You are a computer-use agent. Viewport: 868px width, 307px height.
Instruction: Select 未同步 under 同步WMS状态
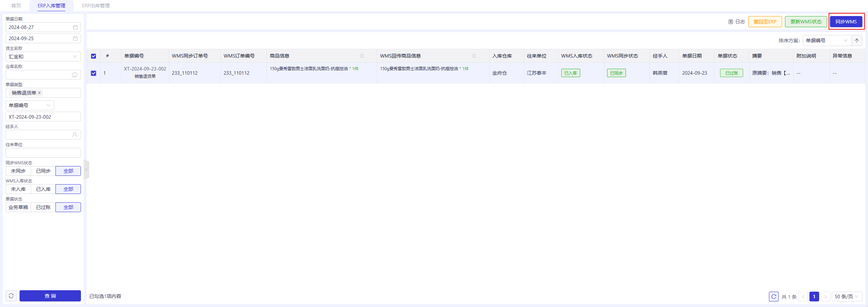pyautogui.click(x=18, y=171)
